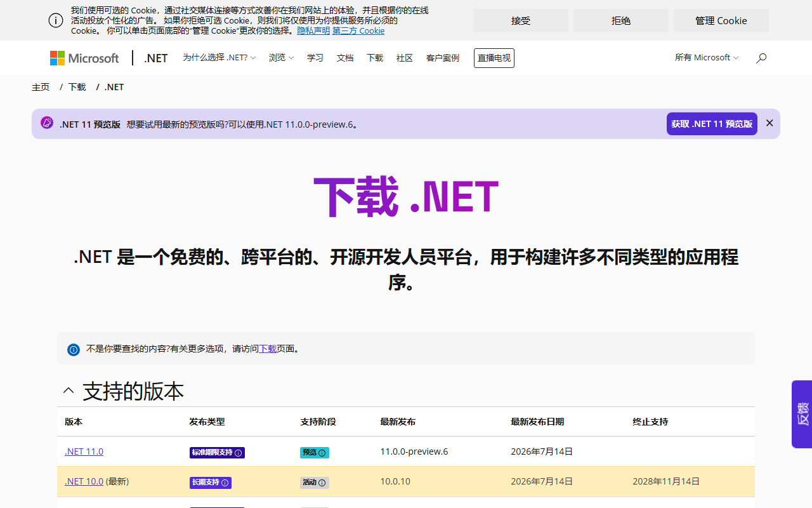The height and width of the screenshot is (508, 812).
Task: Click 活动 support phase badge
Action: coord(315,483)
